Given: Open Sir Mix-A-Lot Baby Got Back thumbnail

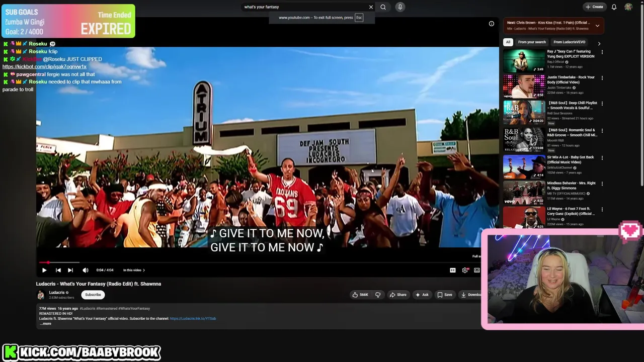Looking at the screenshot, I should pyautogui.click(x=524, y=166).
